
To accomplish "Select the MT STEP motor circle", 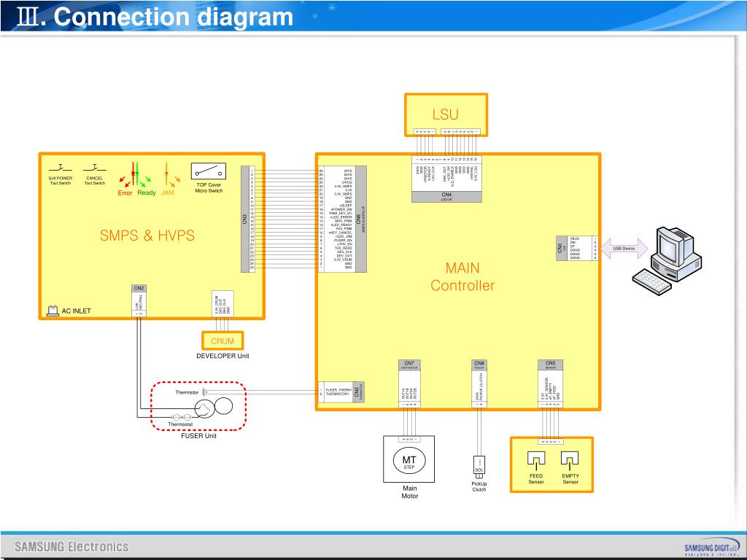I will click(409, 461).
